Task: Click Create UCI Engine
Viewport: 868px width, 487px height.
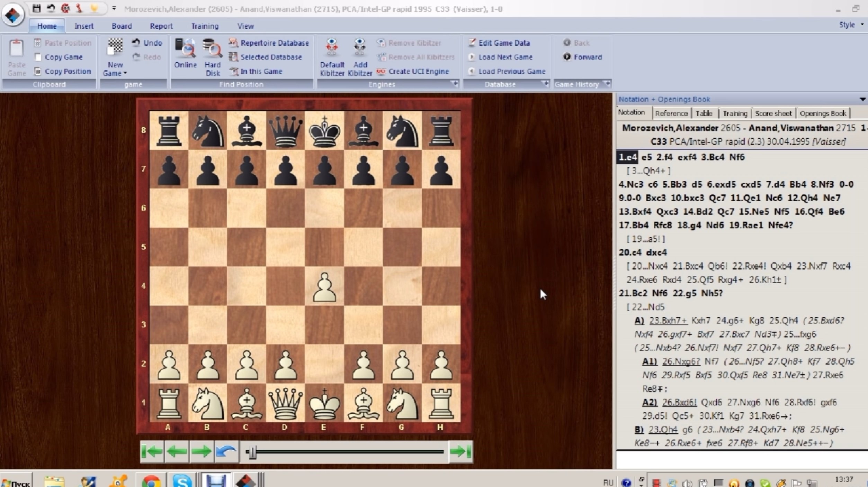Action: (413, 71)
